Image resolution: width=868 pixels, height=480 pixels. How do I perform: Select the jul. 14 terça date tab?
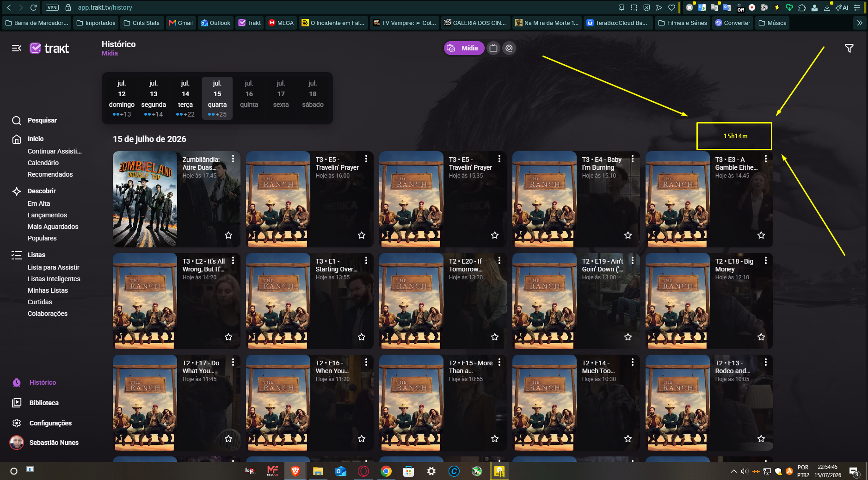pos(185,98)
